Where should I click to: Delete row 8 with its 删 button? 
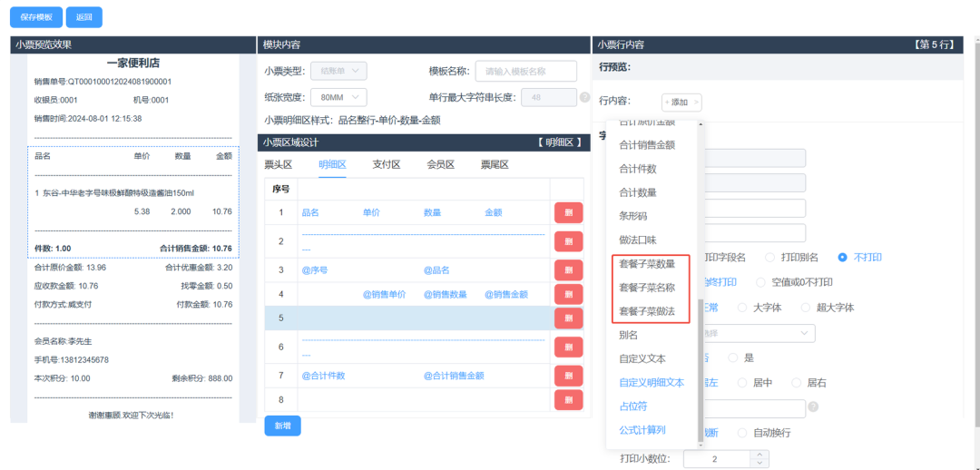568,400
